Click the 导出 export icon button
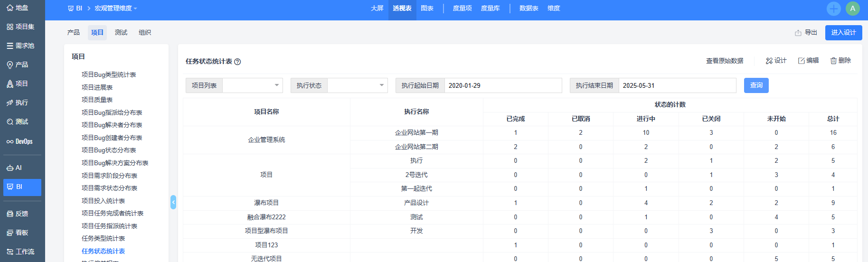The height and width of the screenshot is (262, 868). (806, 32)
